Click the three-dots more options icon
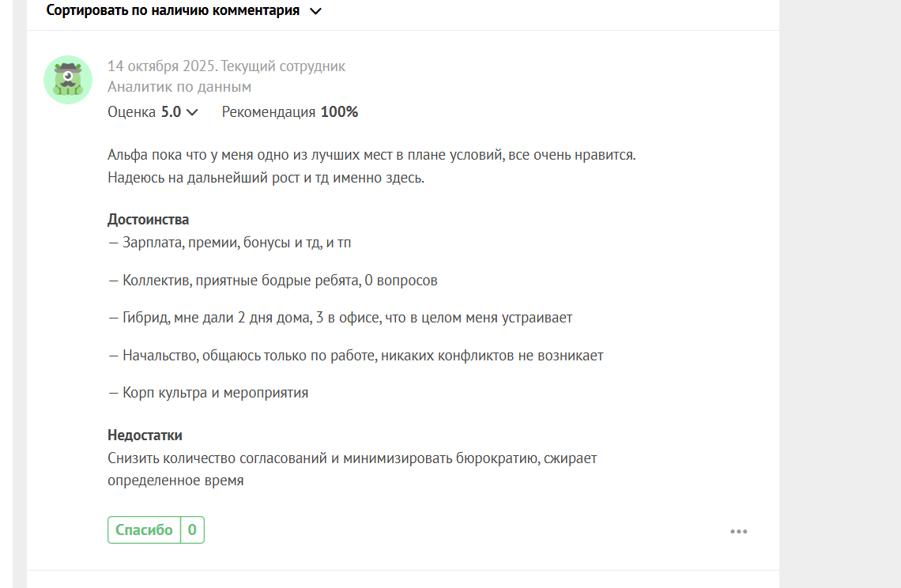 coord(738,532)
